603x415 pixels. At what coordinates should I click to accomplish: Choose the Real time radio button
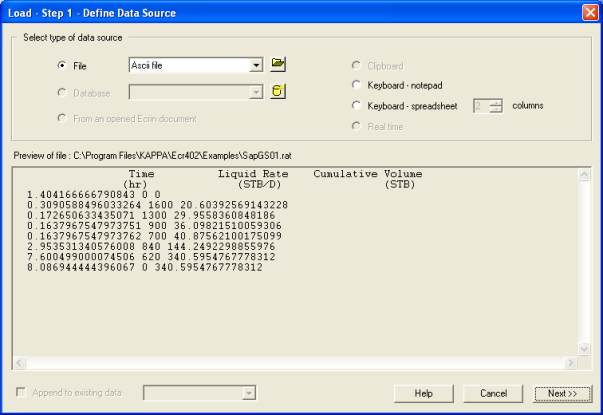[356, 125]
